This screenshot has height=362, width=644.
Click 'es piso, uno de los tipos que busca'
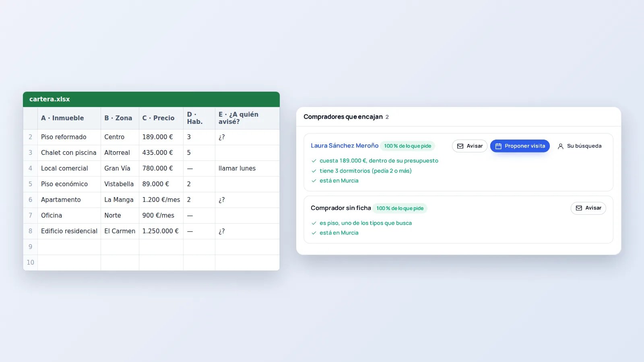365,223
